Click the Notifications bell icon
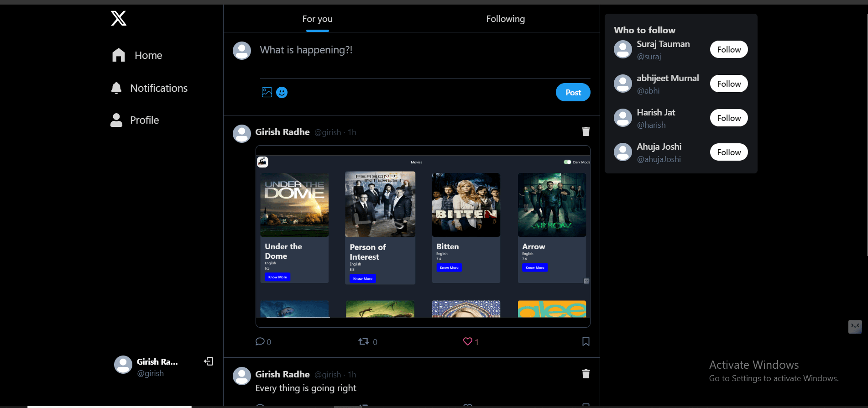The width and height of the screenshot is (868, 408). pos(116,88)
